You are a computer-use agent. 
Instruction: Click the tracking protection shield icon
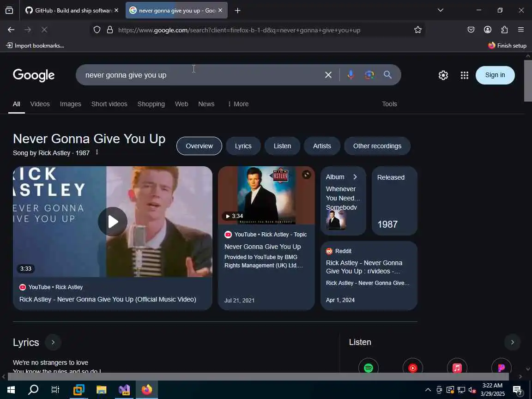point(97,30)
